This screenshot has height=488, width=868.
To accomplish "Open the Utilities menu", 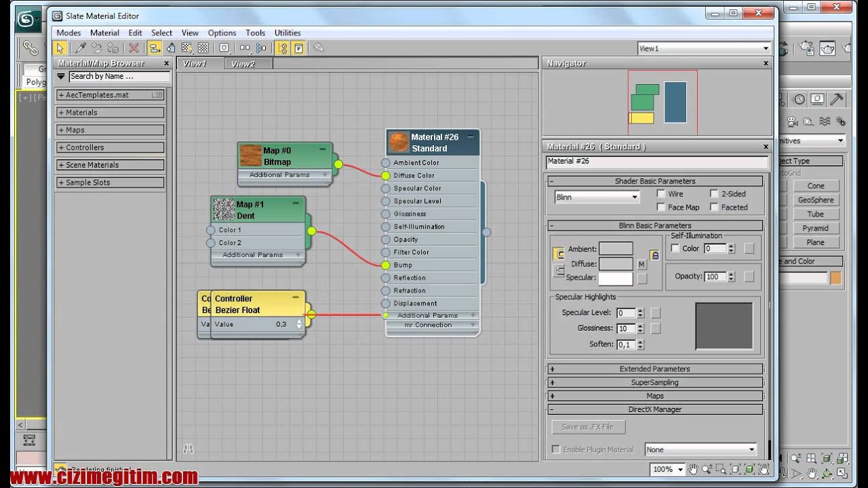I will [x=288, y=33].
